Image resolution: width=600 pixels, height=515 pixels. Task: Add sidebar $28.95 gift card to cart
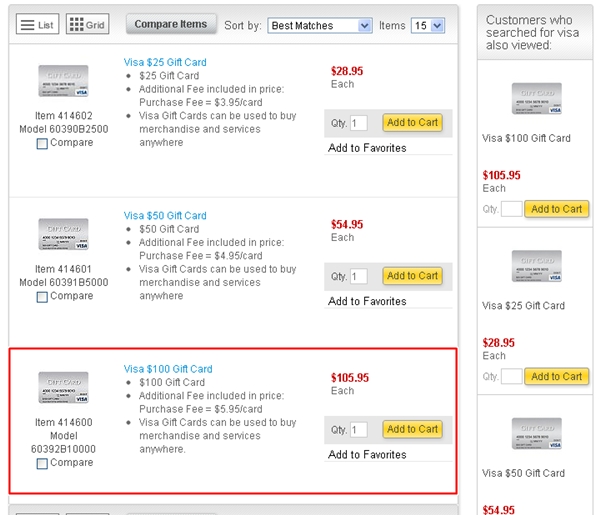click(556, 376)
